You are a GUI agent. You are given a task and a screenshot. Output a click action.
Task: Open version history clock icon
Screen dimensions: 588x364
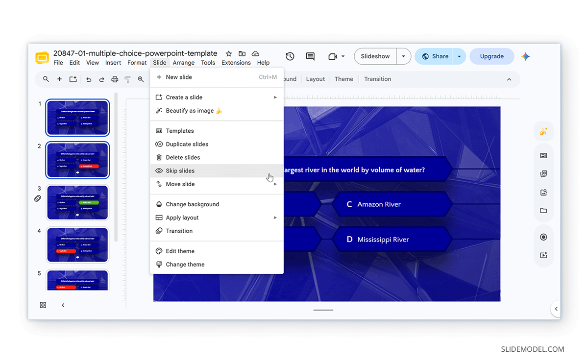point(290,56)
